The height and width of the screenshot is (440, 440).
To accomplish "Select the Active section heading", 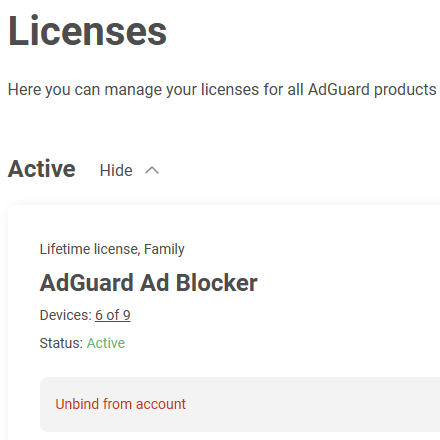I will click(42, 169).
